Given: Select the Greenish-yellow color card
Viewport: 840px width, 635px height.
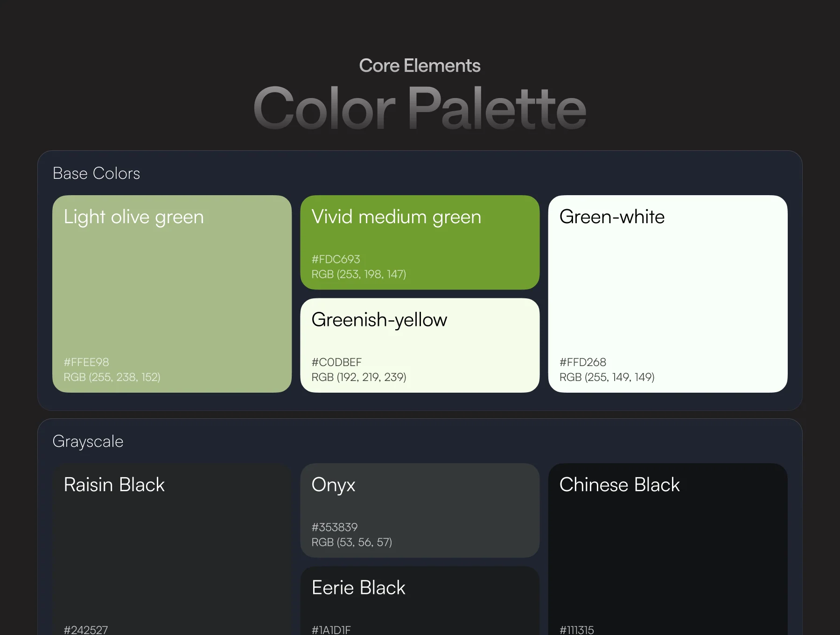Looking at the screenshot, I should (420, 346).
